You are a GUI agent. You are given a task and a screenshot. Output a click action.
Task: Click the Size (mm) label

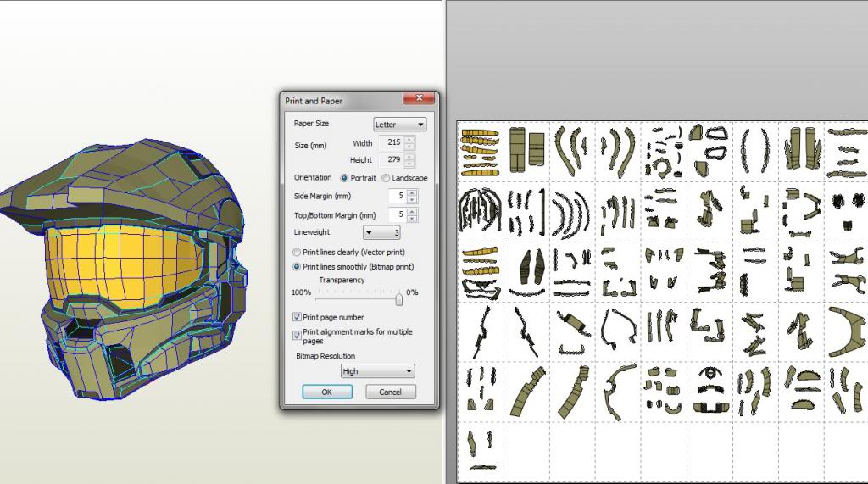(310, 146)
